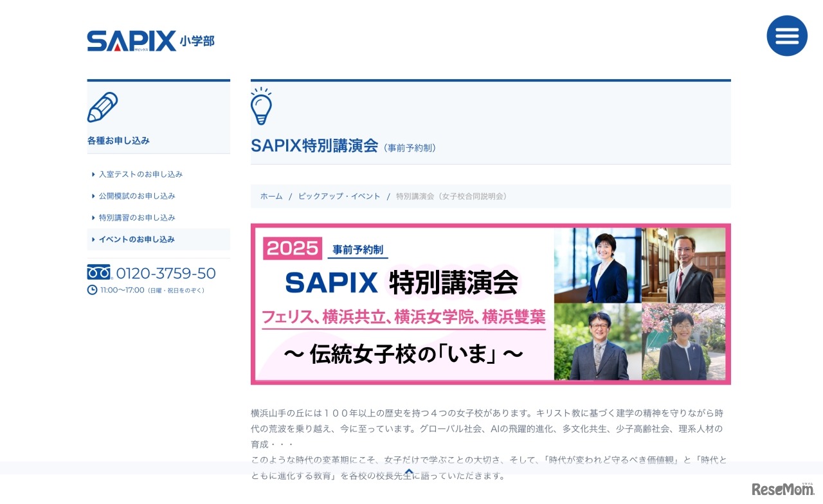The height and width of the screenshot is (504, 823).
Task: Expand 特別講習のお申し込み via its arrow
Action: click(93, 217)
